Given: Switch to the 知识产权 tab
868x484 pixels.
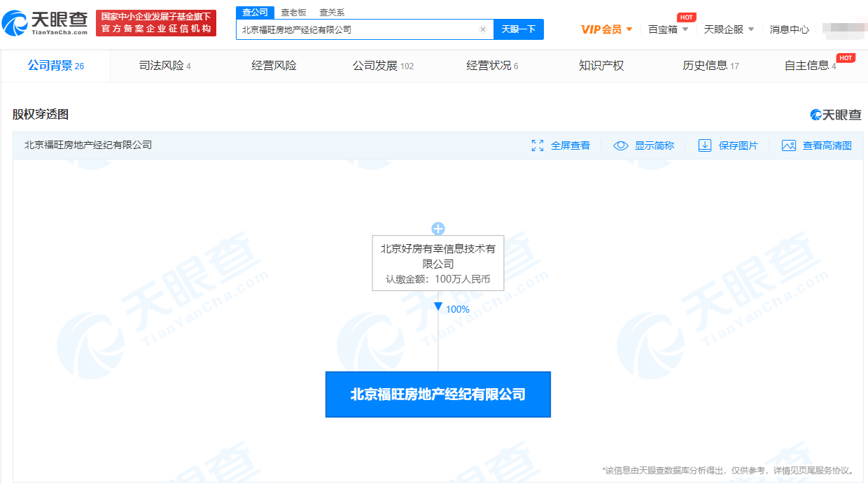Looking at the screenshot, I should pos(601,66).
